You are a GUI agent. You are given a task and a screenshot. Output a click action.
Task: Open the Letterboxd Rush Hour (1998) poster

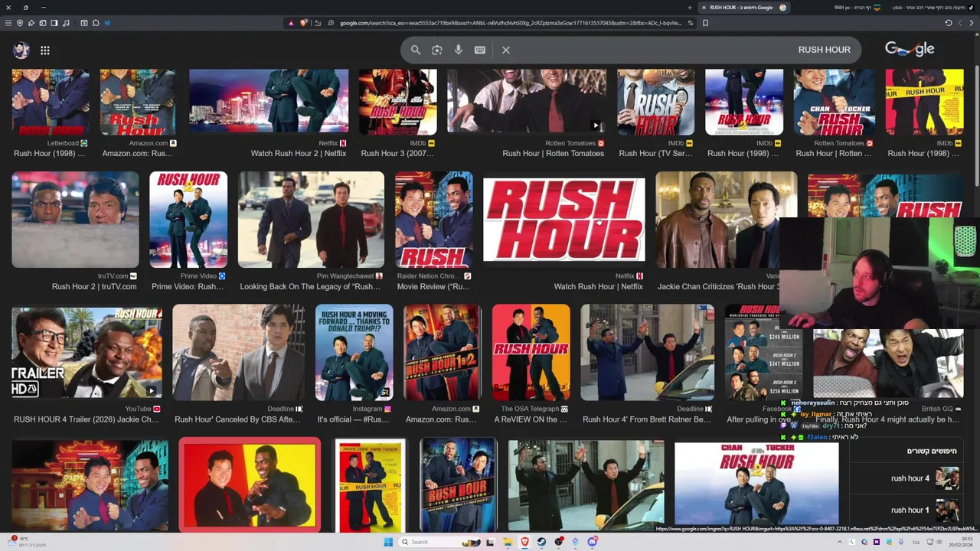tap(51, 103)
